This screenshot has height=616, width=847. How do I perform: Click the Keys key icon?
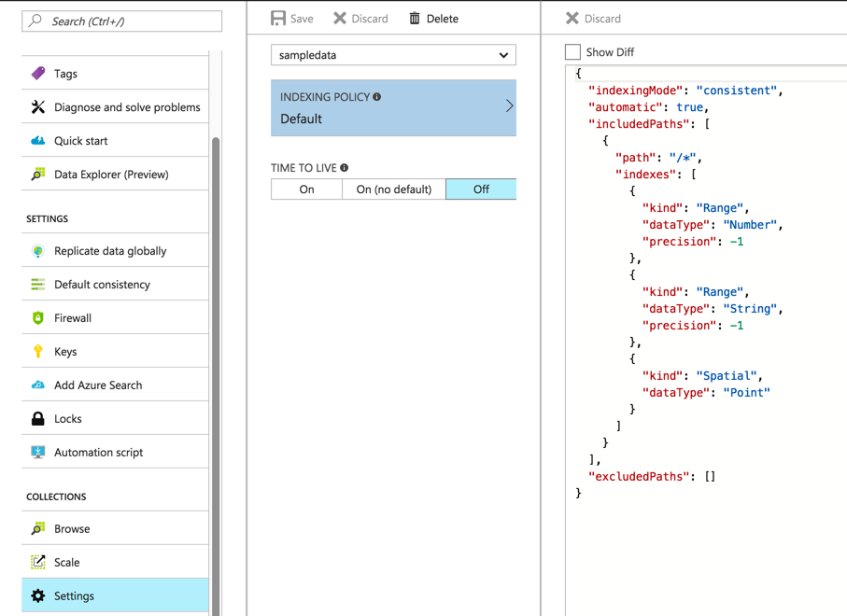coord(37,351)
